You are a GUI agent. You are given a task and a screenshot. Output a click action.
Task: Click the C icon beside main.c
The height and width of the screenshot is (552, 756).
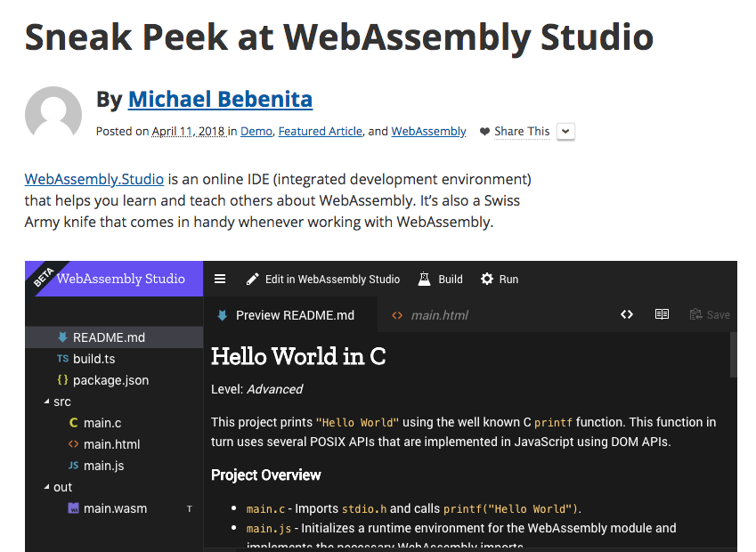73,423
